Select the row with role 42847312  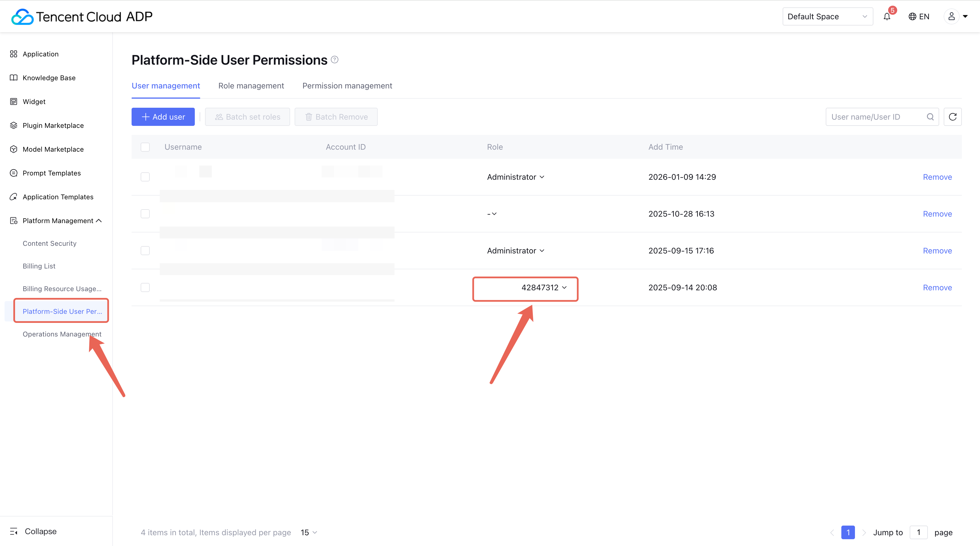[x=145, y=287]
